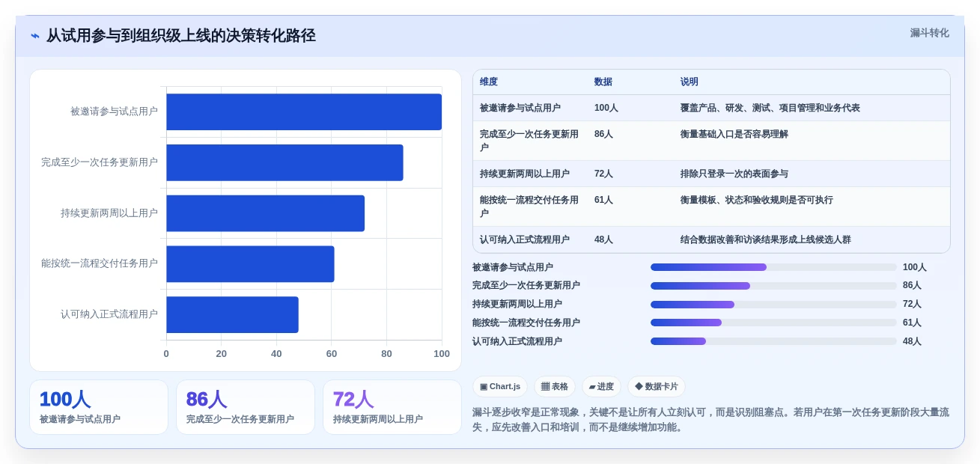This screenshot has width=980, height=464.
Task: Open the 72人 stat card
Action: (392, 407)
